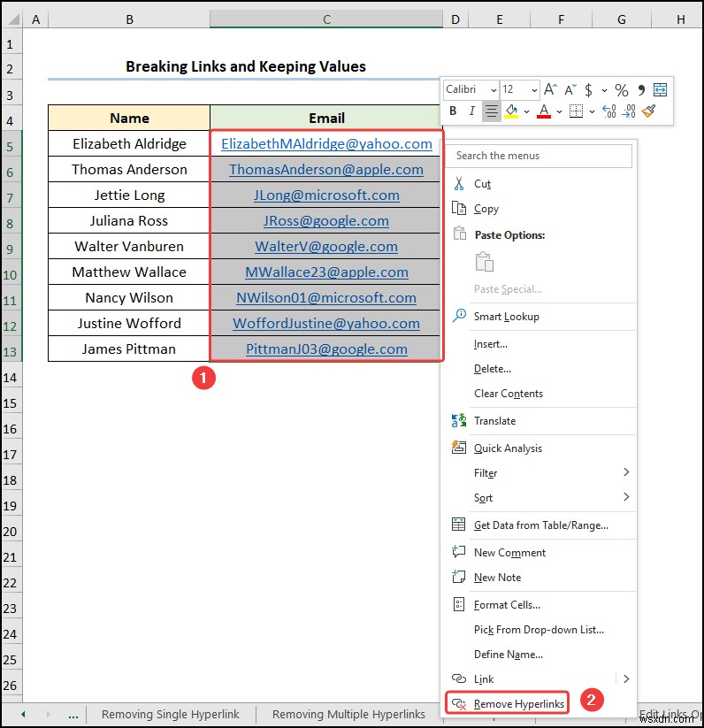This screenshot has width=704, height=728.
Task: Toggle center alignment in mini toolbar
Action: [x=492, y=111]
